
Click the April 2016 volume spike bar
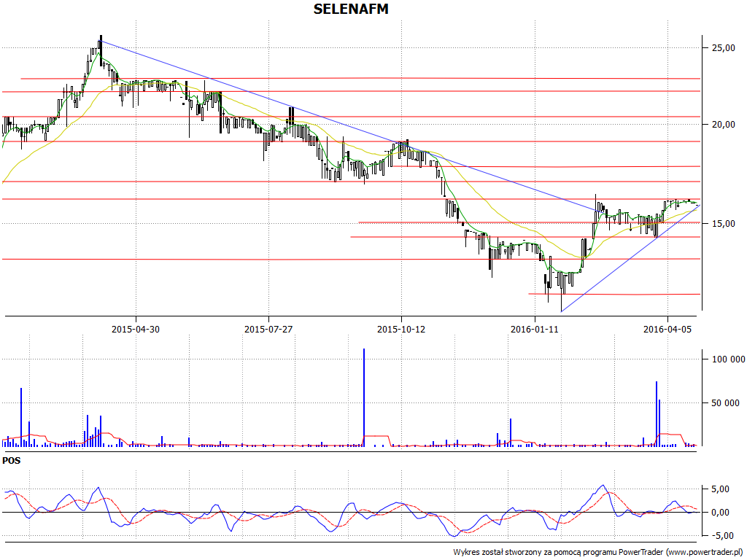657,414
